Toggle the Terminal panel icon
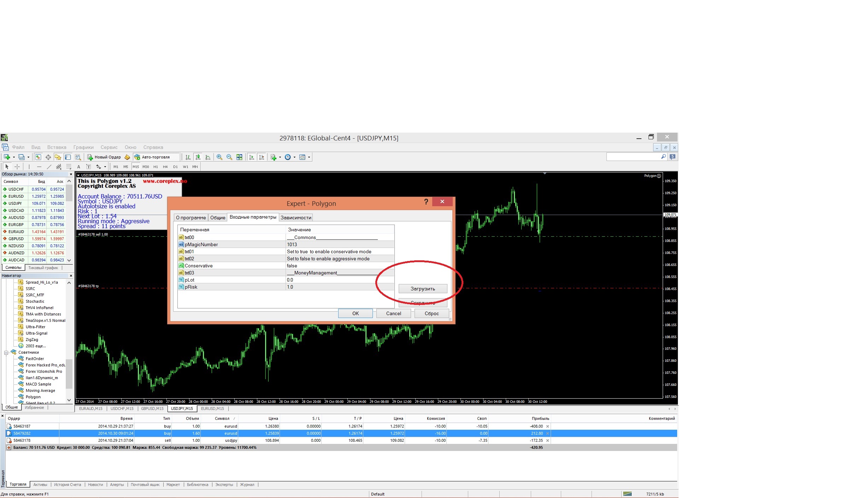The image size is (868, 498). (68, 157)
